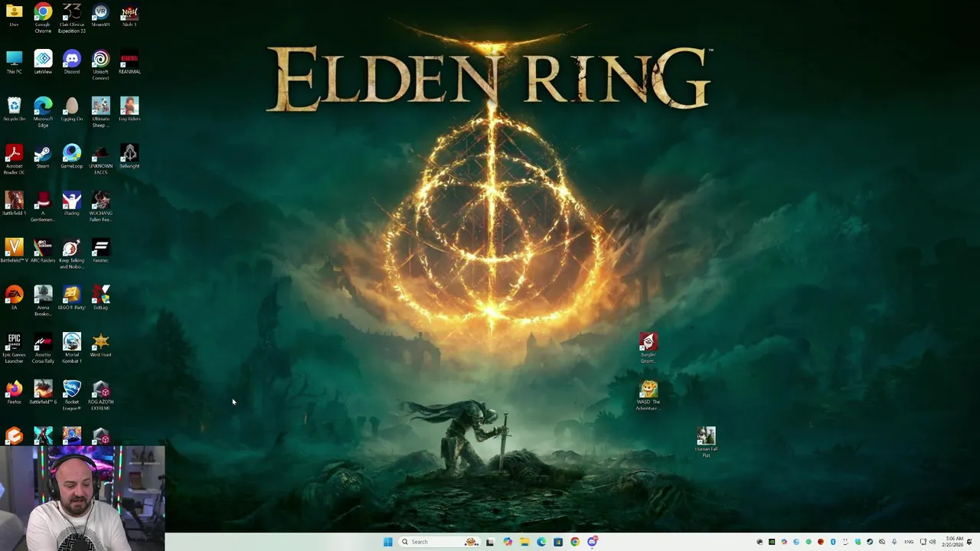Open File Explorer from the taskbar
The height and width of the screenshot is (551, 980).
(524, 542)
